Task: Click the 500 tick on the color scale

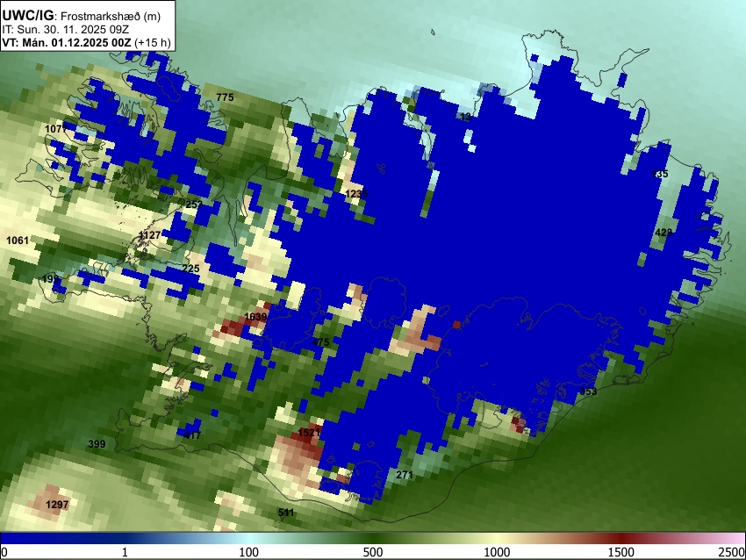Action: click(x=373, y=552)
